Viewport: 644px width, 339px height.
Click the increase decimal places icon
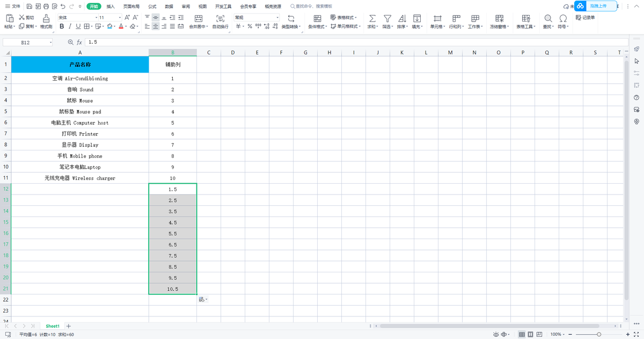point(267,26)
